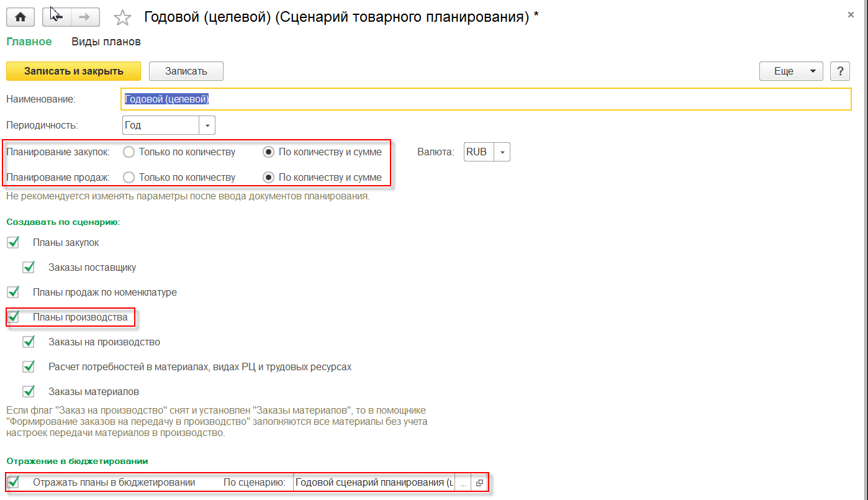The image size is (868, 500).
Task: Toggle 'Планы продаж по номенклатуре' checkbox
Action: (12, 291)
